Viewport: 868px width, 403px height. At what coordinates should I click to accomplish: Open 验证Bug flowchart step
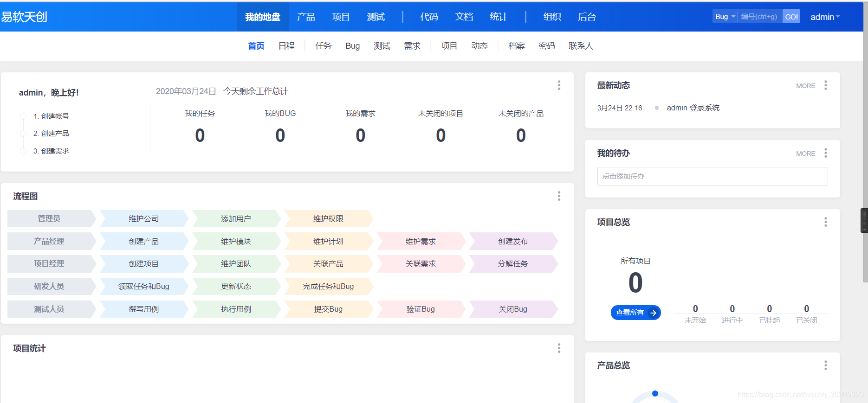(x=421, y=309)
